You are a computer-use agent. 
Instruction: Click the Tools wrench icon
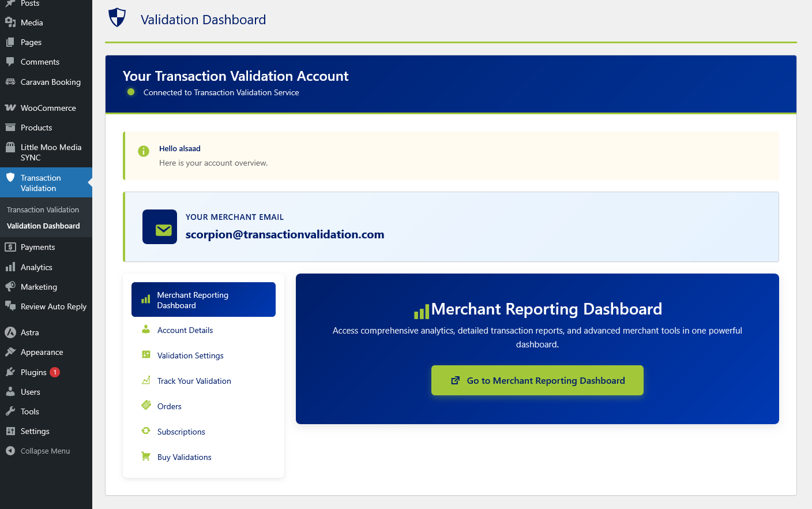point(10,411)
